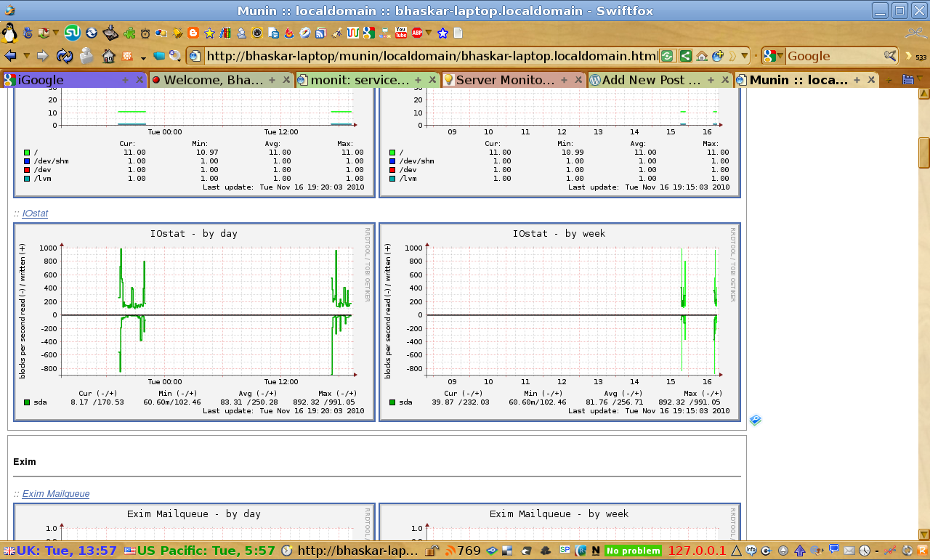Click inside the Google search field
Screen dimensions: 930x560
834,56
